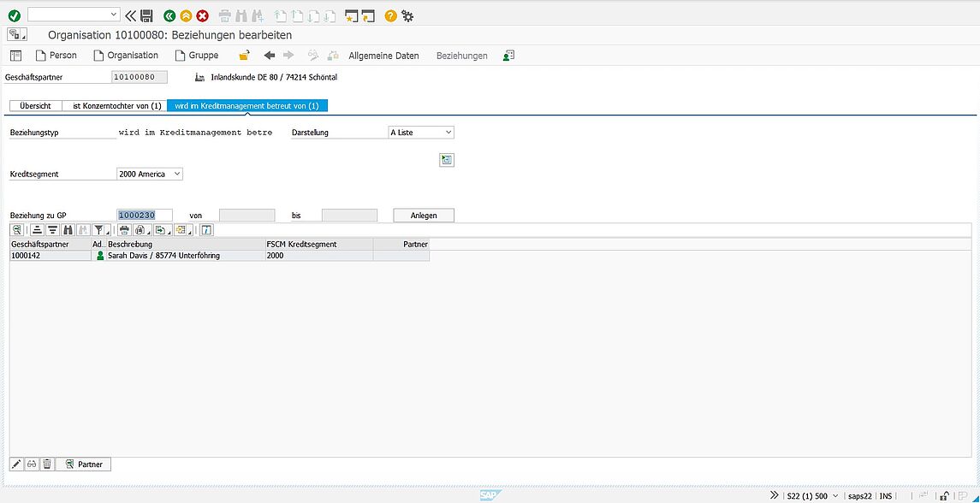
Task: Open layout customization gear icon
Action: pyautogui.click(x=407, y=15)
